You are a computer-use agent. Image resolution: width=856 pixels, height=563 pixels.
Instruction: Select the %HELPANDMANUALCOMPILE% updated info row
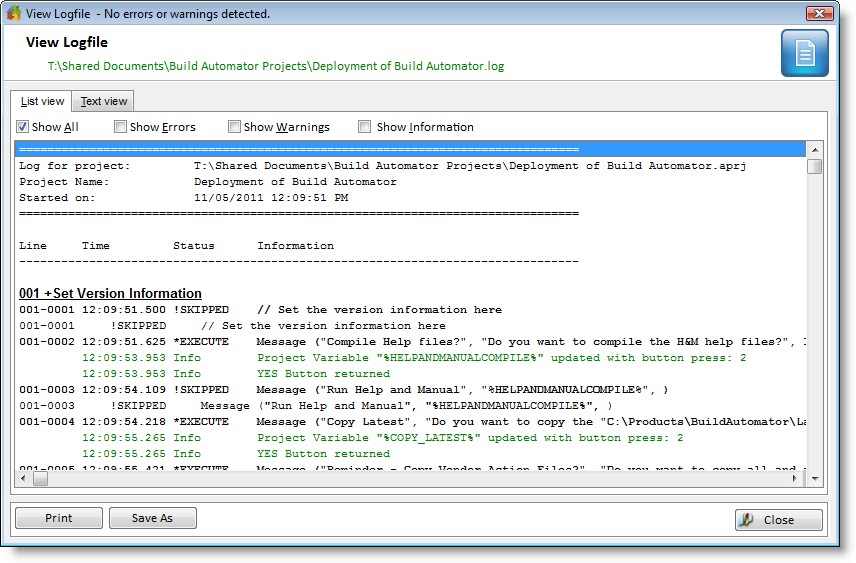click(411, 357)
